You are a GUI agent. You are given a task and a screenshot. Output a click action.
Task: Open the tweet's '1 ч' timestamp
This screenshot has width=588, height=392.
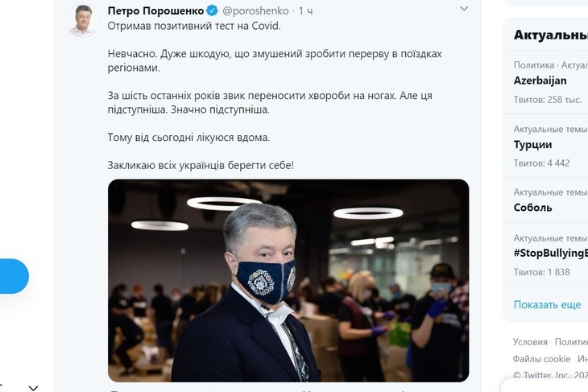click(305, 11)
